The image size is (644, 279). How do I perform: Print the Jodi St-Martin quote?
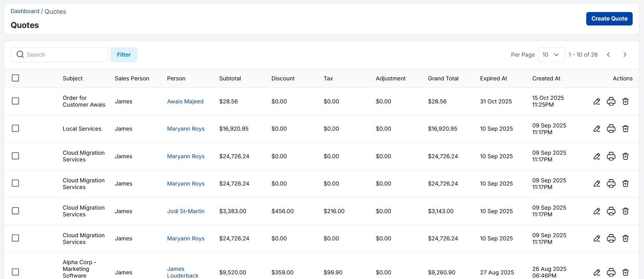[x=611, y=211]
